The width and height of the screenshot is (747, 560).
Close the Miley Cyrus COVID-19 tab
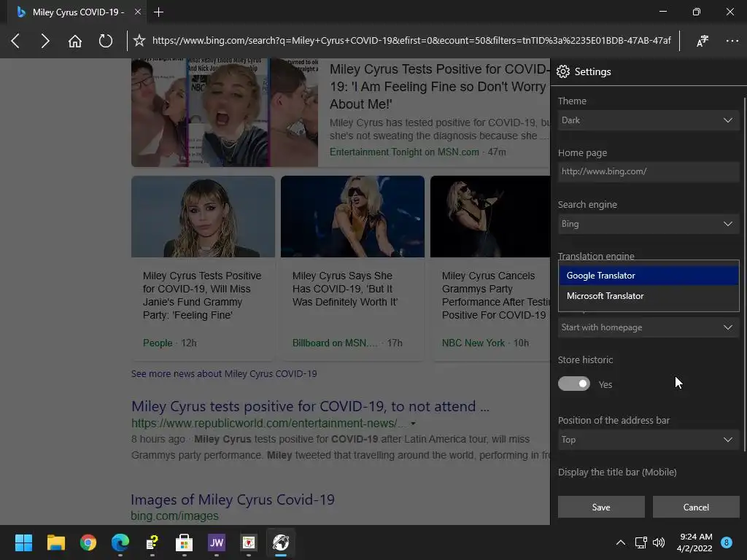point(138,12)
